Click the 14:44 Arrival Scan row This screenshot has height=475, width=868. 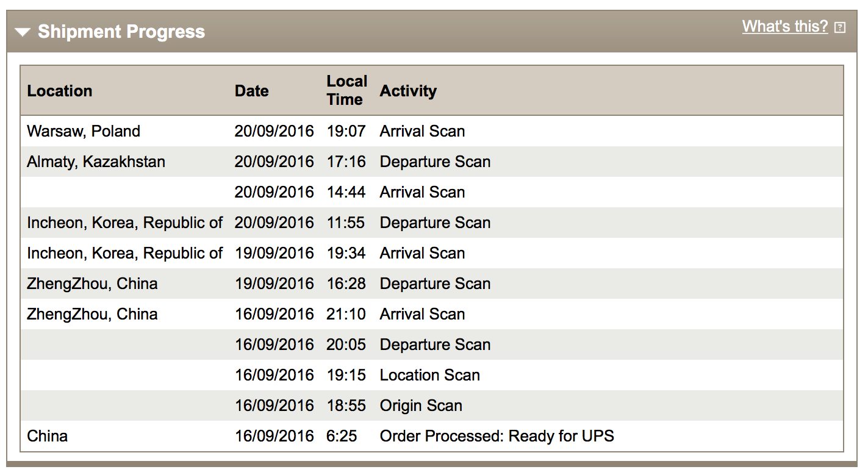[x=432, y=192]
